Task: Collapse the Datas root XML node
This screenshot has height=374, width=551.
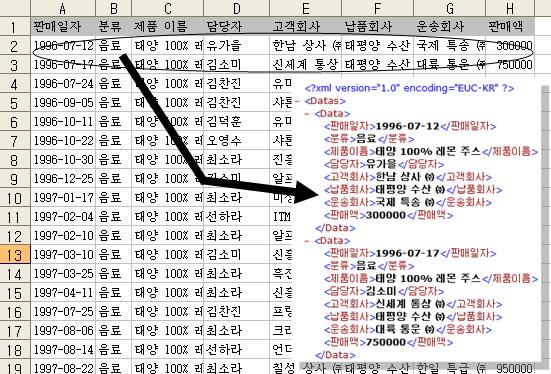Action: (x=297, y=101)
